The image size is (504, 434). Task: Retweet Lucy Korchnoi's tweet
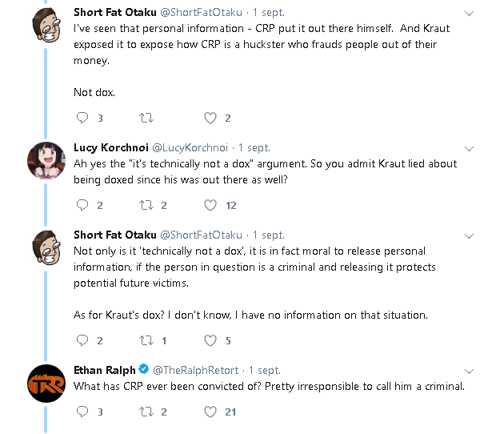coord(146,205)
